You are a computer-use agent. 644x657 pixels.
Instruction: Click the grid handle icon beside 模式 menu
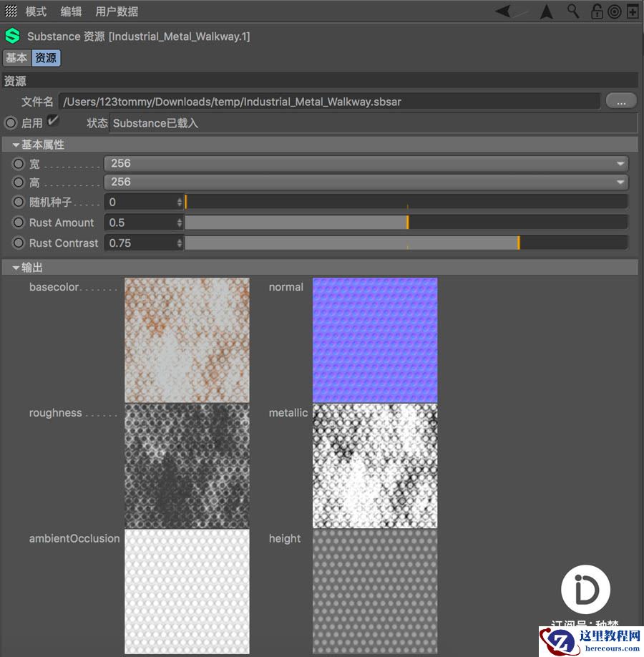click(11, 11)
